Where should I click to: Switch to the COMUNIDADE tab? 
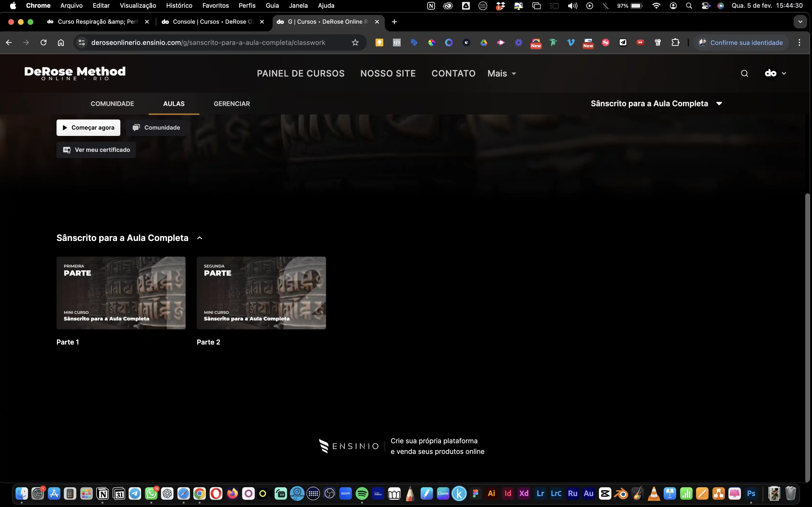[112, 104]
